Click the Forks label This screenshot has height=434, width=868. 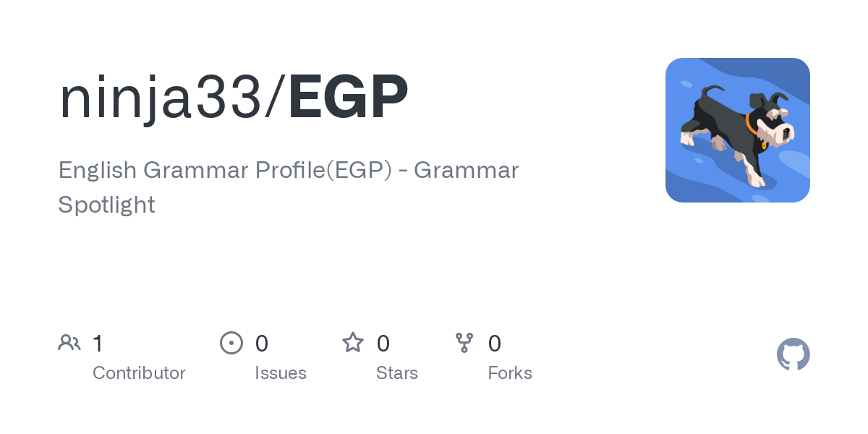click(x=510, y=373)
